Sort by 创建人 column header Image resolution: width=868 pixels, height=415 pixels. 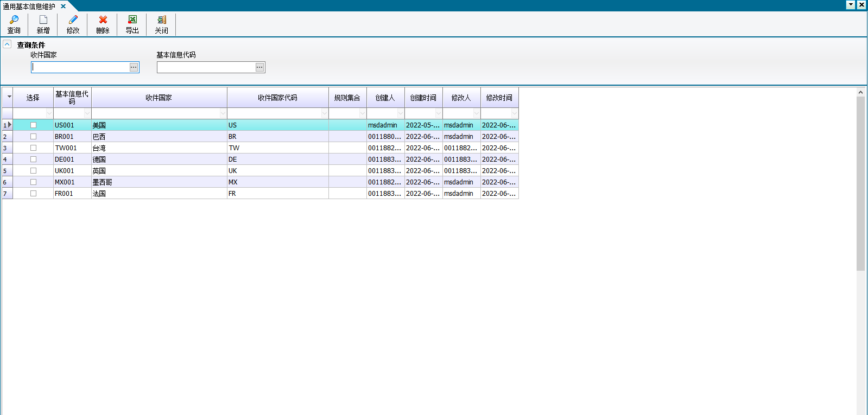point(385,98)
